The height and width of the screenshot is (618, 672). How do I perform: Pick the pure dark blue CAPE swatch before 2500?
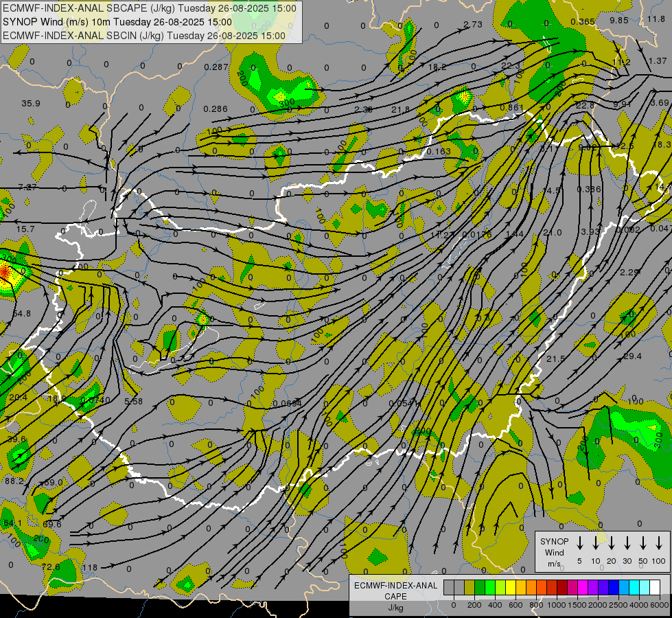(613, 588)
